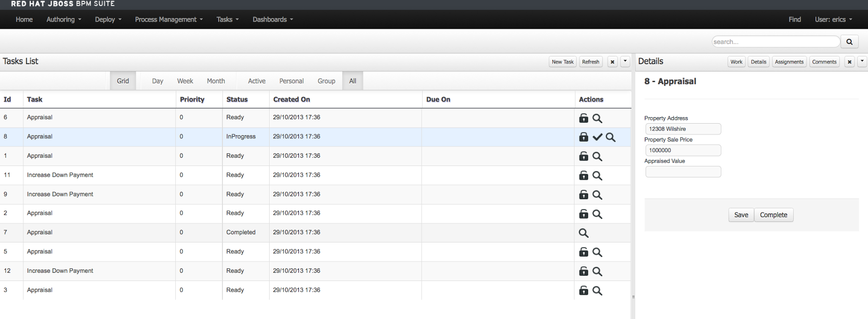Open Comments in Details panel

[x=824, y=62]
